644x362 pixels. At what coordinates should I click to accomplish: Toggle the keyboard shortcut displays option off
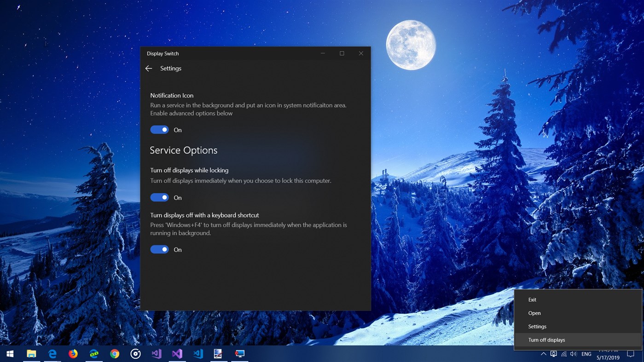tap(159, 249)
